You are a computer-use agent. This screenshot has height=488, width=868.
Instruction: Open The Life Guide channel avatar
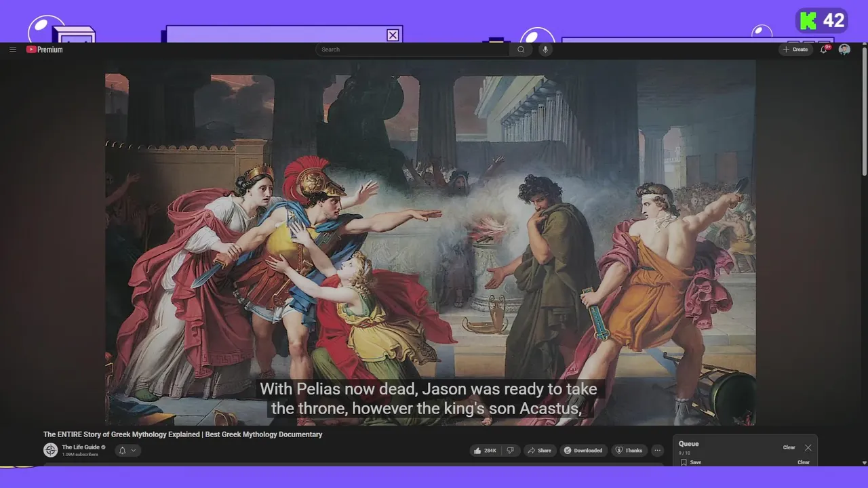pos(51,450)
